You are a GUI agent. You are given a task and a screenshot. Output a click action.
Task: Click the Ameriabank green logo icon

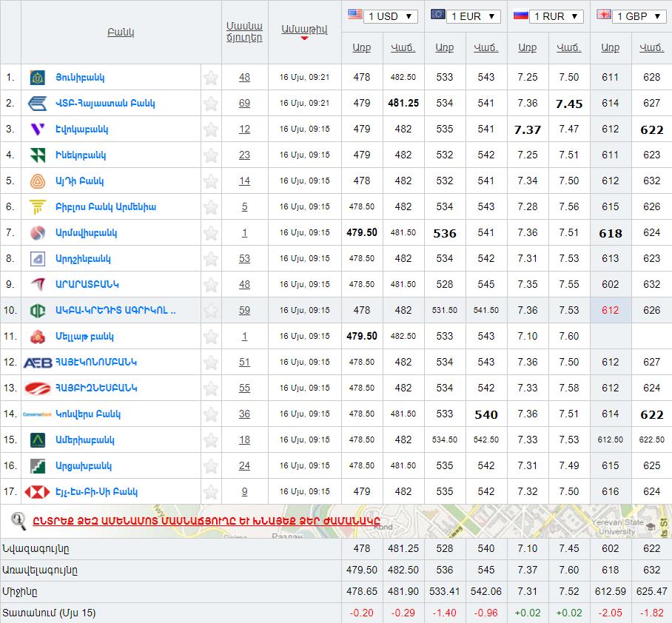(37, 440)
